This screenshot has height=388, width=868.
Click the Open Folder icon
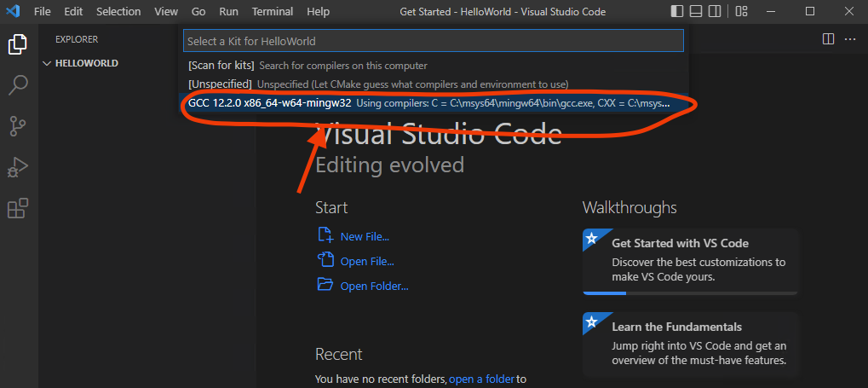325,284
